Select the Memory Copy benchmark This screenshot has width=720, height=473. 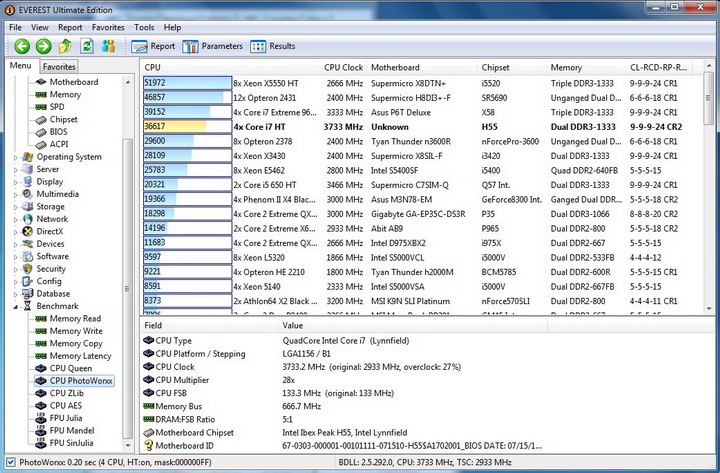[69, 343]
